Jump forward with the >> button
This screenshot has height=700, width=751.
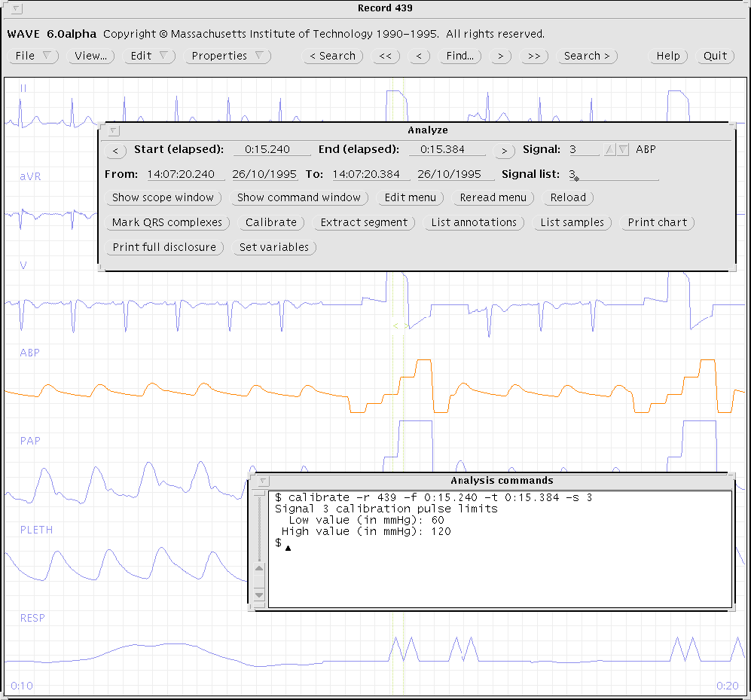533,56
